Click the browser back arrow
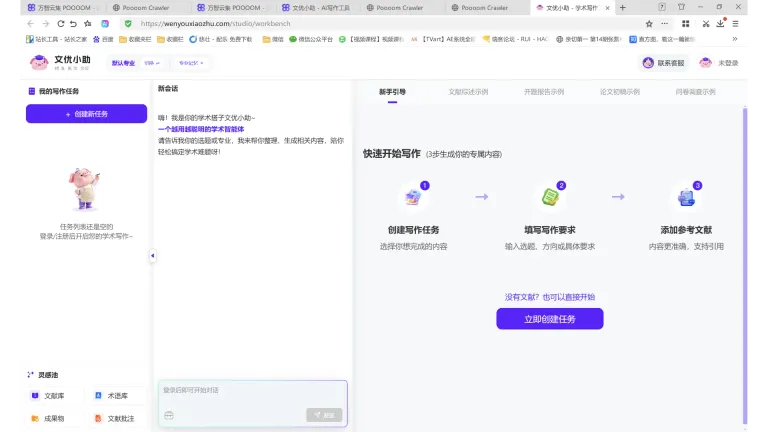 pyautogui.click(x=30, y=24)
